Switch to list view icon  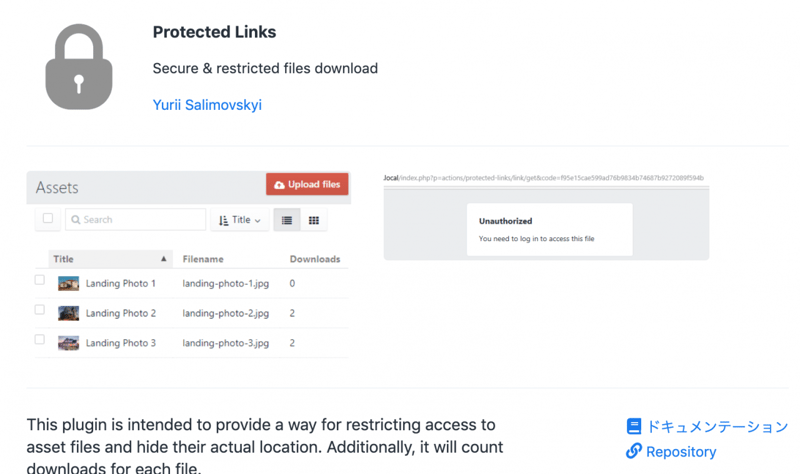287,220
